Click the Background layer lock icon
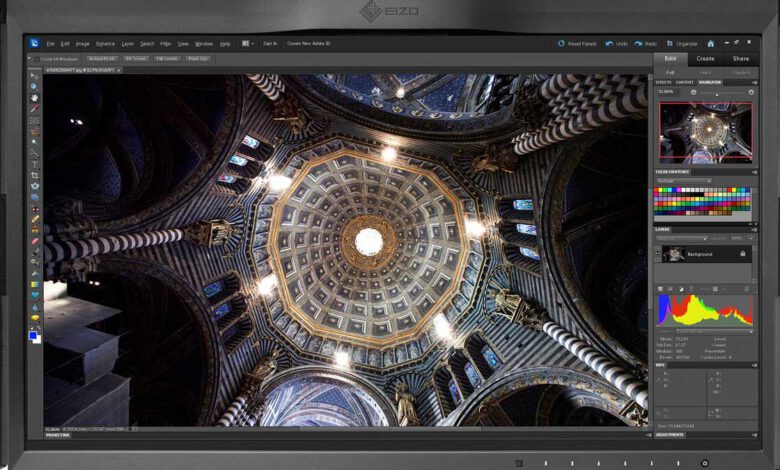 [x=742, y=254]
